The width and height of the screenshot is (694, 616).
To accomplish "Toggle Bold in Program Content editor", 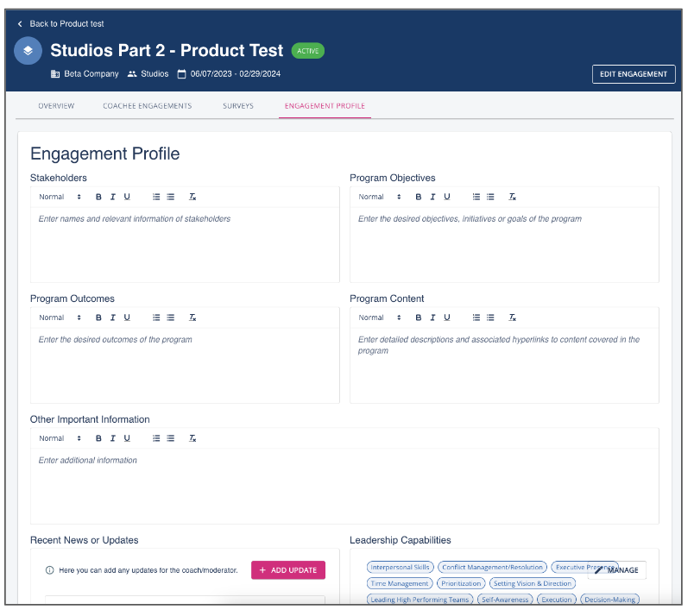I will point(419,317).
